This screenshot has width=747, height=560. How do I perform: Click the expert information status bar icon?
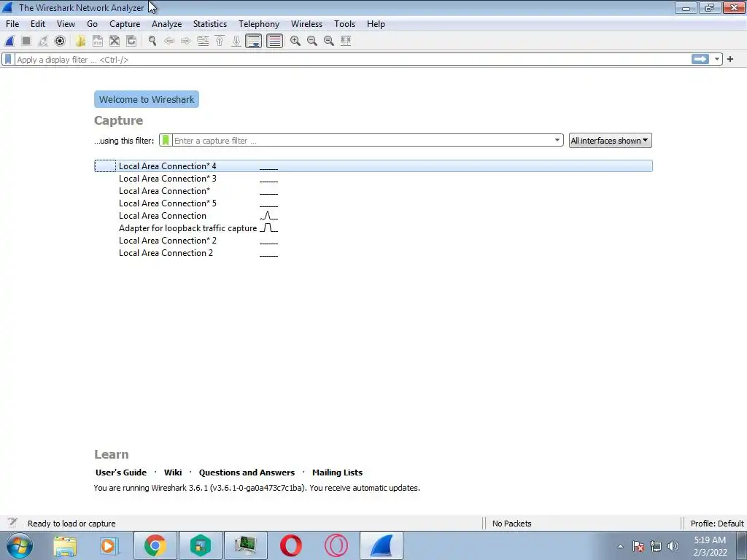pos(12,522)
